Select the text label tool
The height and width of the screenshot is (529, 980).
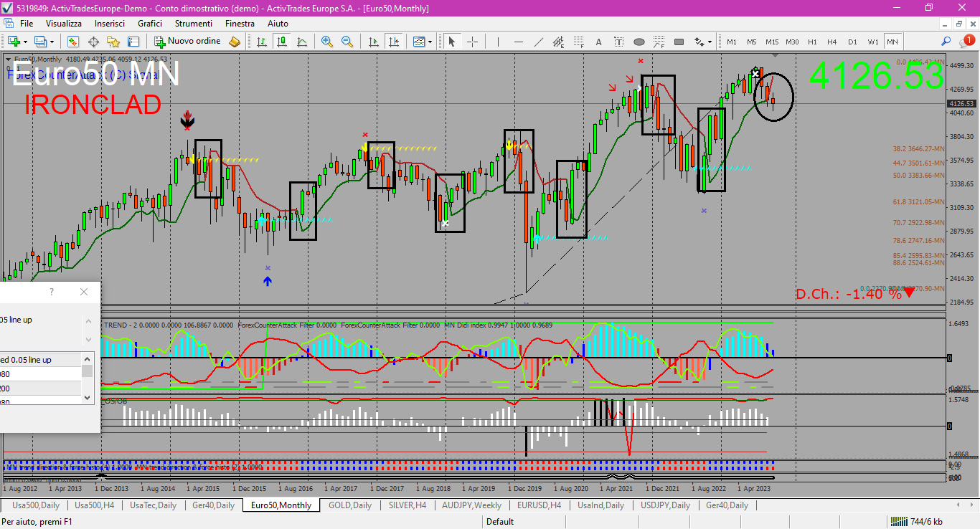[x=618, y=42]
